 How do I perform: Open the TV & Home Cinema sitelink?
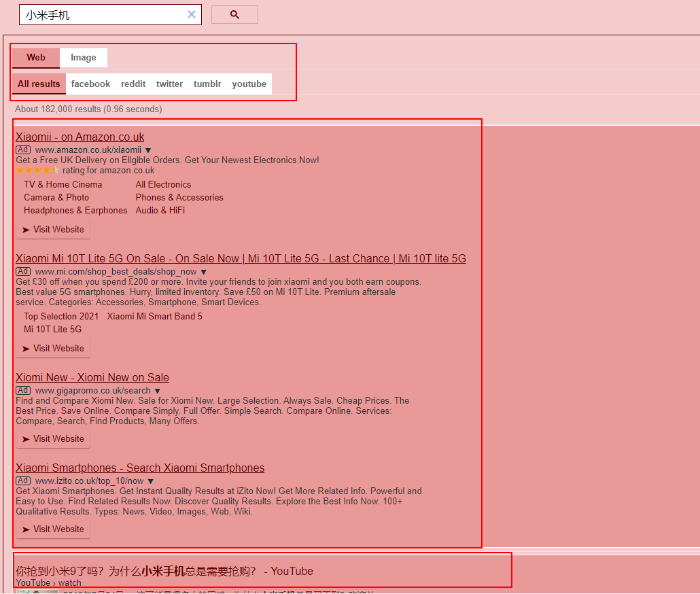click(x=63, y=184)
